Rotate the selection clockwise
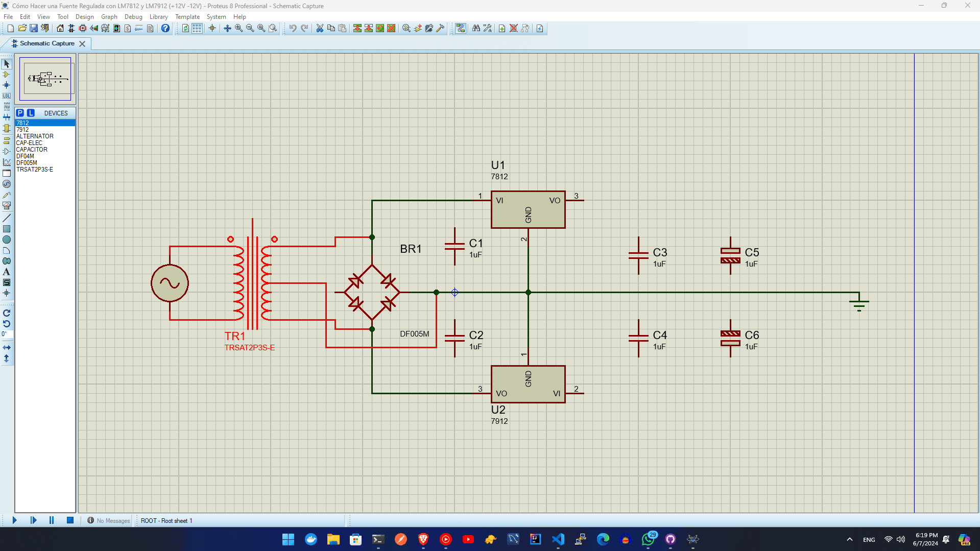The width and height of the screenshot is (980, 551). (x=7, y=314)
